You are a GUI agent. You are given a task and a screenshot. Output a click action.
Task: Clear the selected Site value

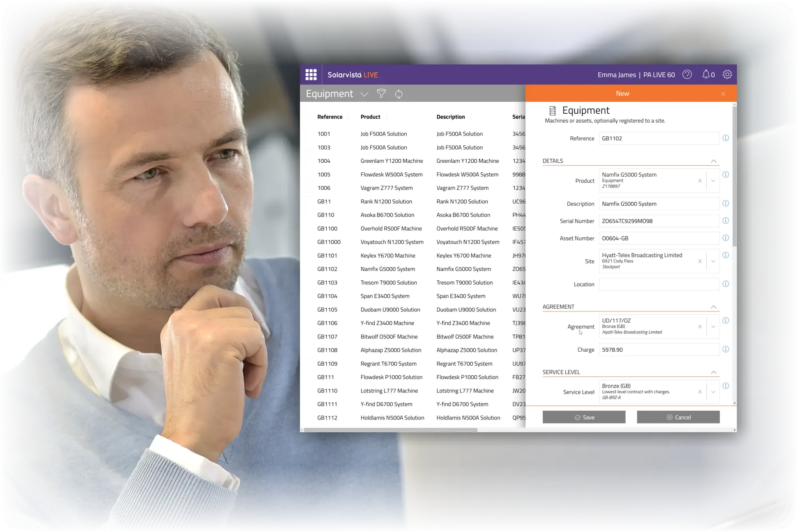(x=699, y=261)
